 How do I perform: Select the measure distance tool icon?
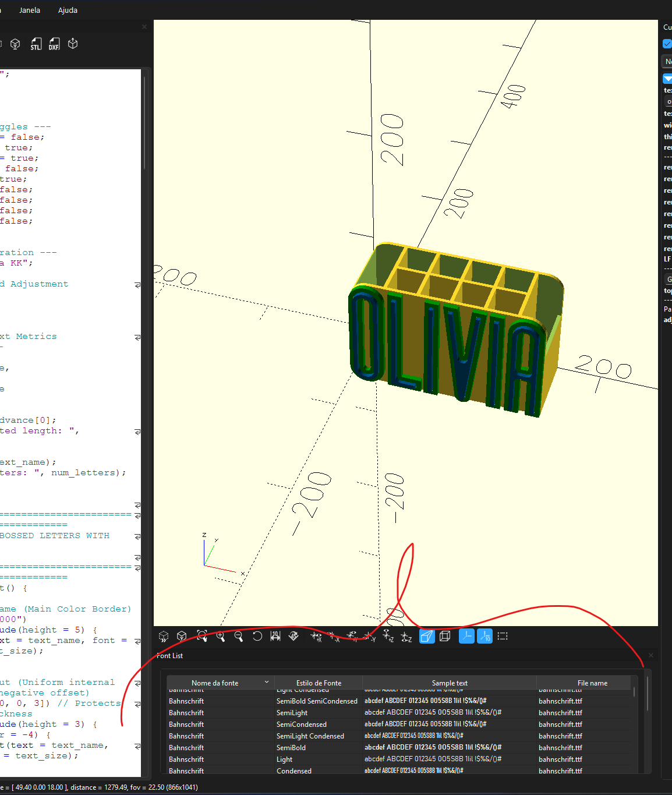pos(275,636)
